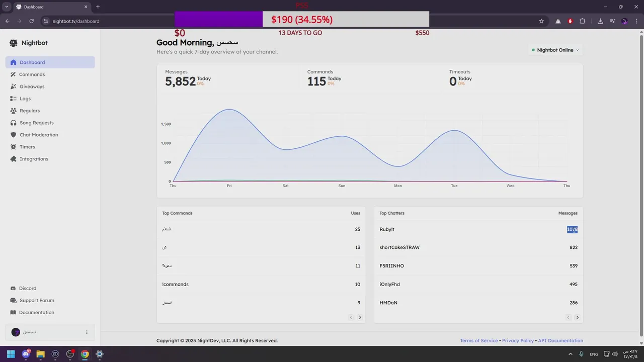Click the 115 Commands statistic

tap(316, 81)
